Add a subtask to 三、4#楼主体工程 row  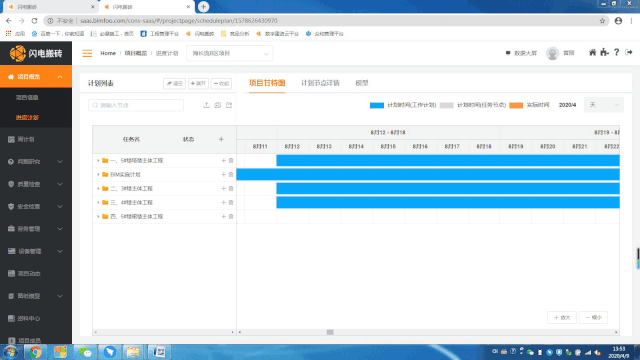pos(223,202)
